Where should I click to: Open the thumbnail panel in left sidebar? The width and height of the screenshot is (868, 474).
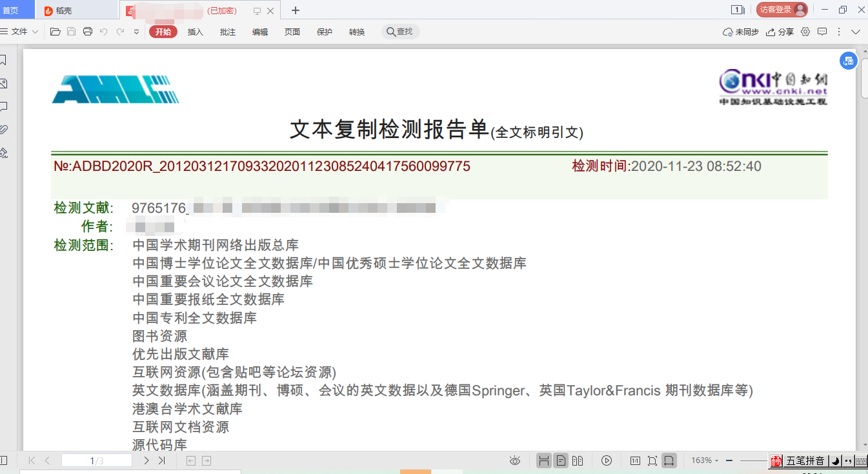click(3, 83)
